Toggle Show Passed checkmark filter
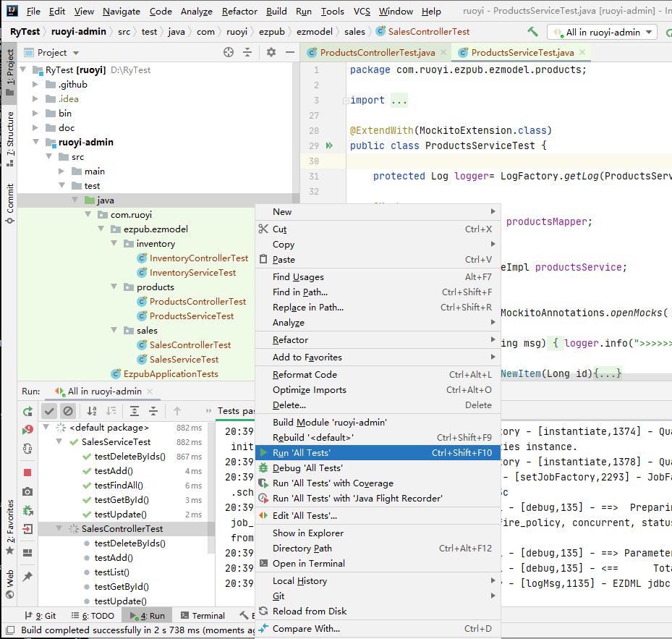672x639 pixels. [49, 411]
